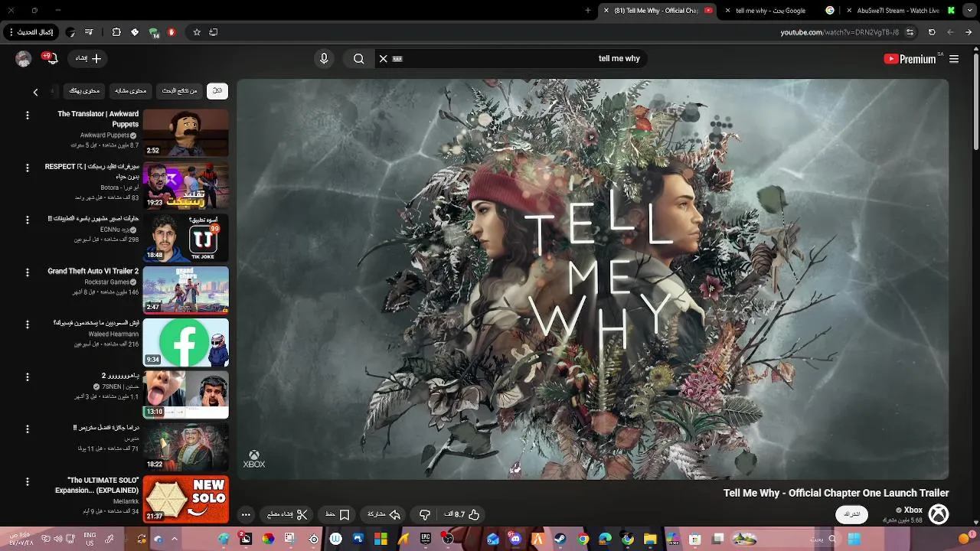Open the Windows Start button
Viewport: 980px width, 551px height.
point(854,540)
